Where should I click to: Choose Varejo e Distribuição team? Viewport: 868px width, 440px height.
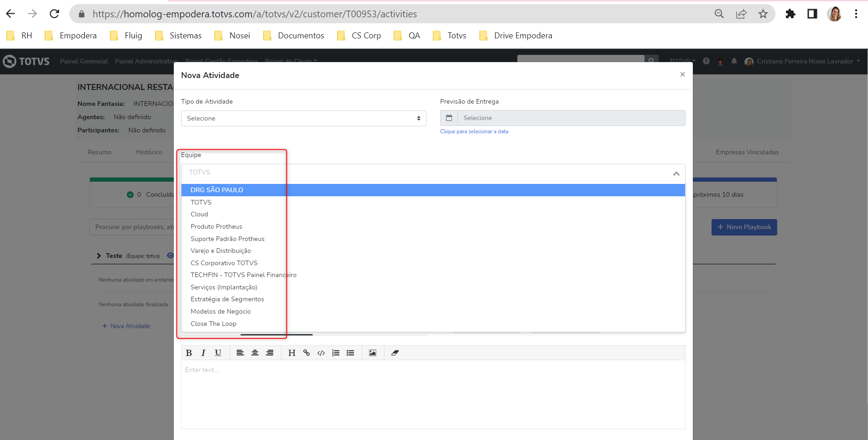coord(433,251)
